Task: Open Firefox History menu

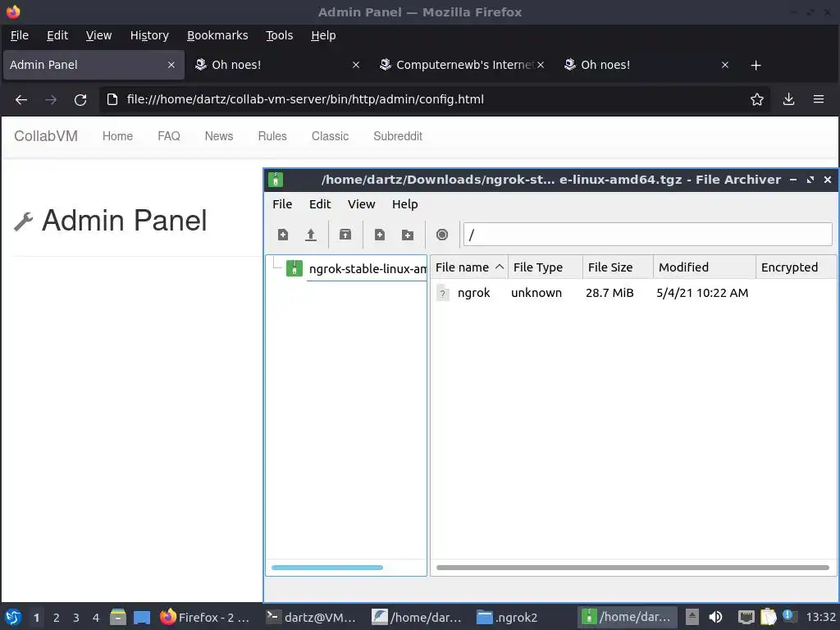Action: tap(149, 35)
